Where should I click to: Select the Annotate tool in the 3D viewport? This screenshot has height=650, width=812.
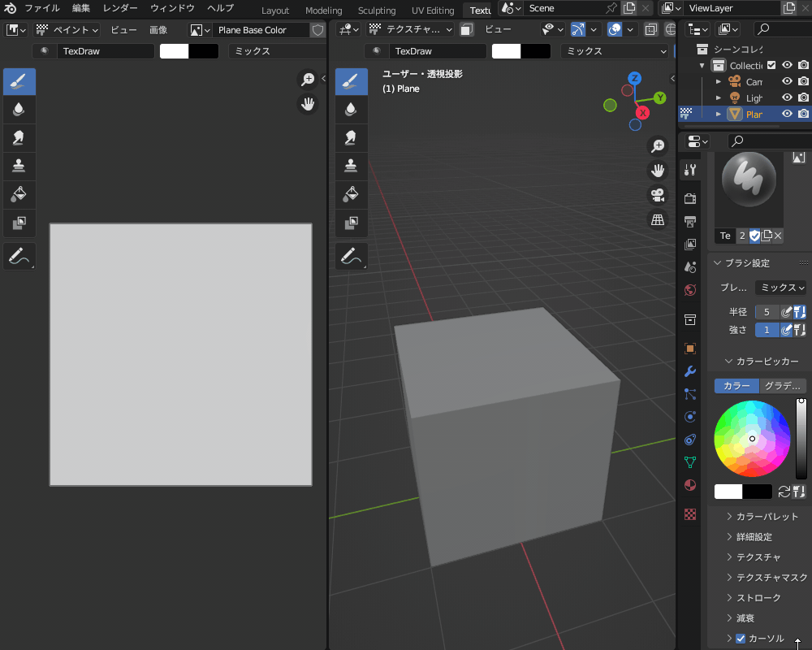click(351, 256)
